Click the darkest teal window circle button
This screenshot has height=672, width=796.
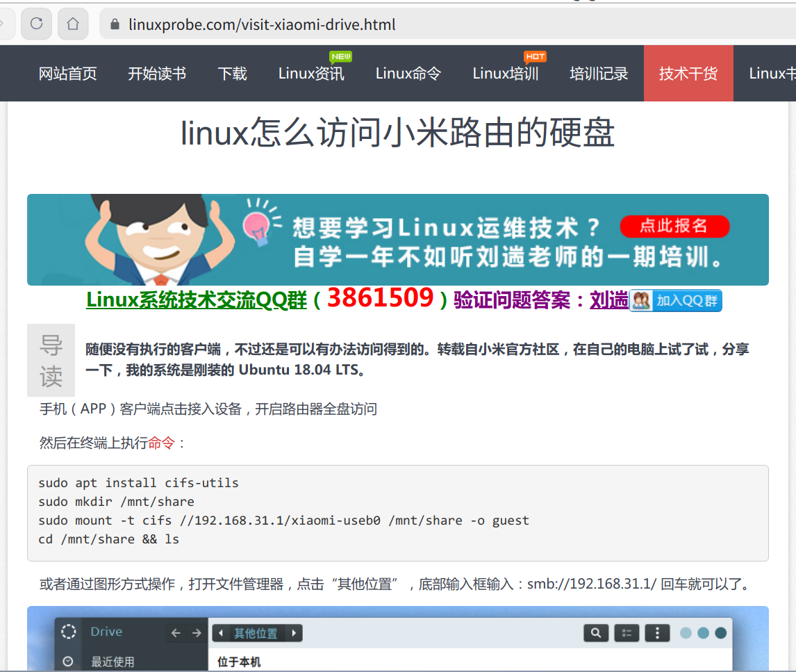click(x=720, y=633)
